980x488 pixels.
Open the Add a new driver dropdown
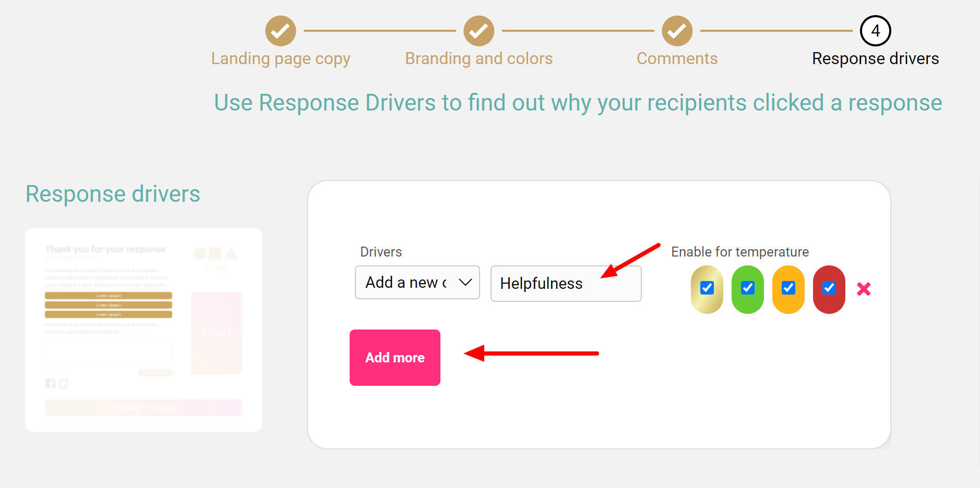(x=417, y=282)
